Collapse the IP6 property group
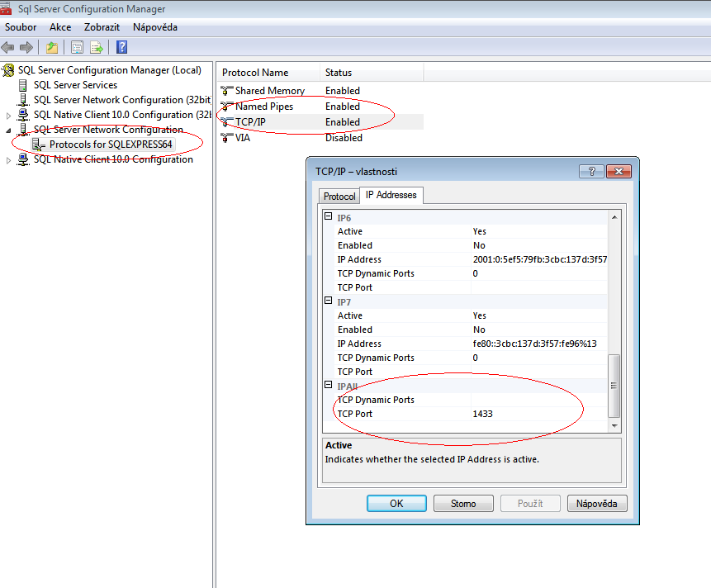Viewport: 711px width, 588px height. tap(329, 216)
